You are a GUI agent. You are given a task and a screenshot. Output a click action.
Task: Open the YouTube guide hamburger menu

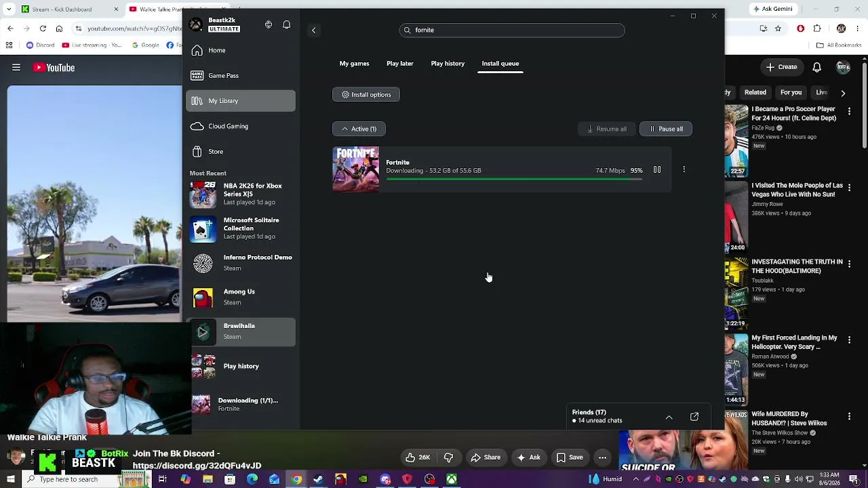coord(16,67)
